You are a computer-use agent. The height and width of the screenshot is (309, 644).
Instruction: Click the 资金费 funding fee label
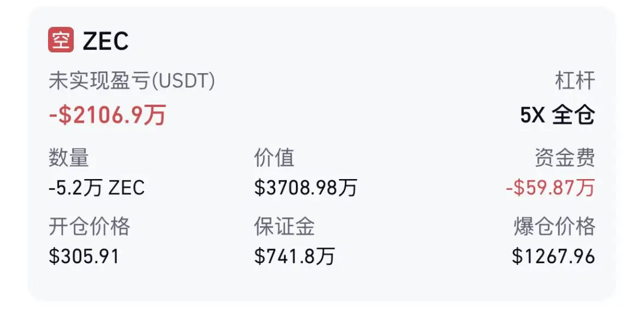coord(564,158)
